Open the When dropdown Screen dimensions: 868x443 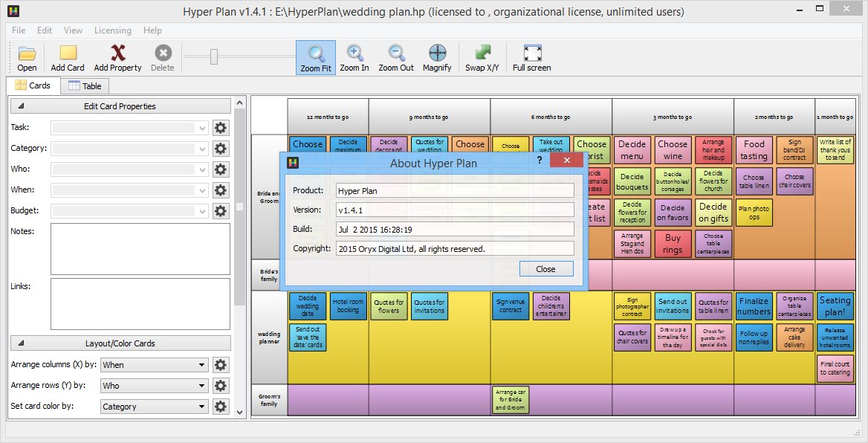point(129,190)
